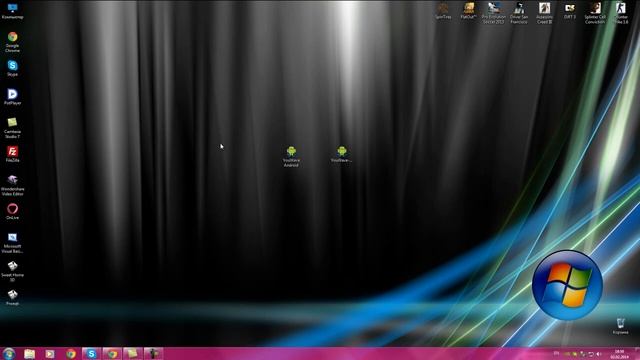Viewport: 640px width, 360px height.
Task: Launch the media player taskbar icon
Action: point(50,354)
